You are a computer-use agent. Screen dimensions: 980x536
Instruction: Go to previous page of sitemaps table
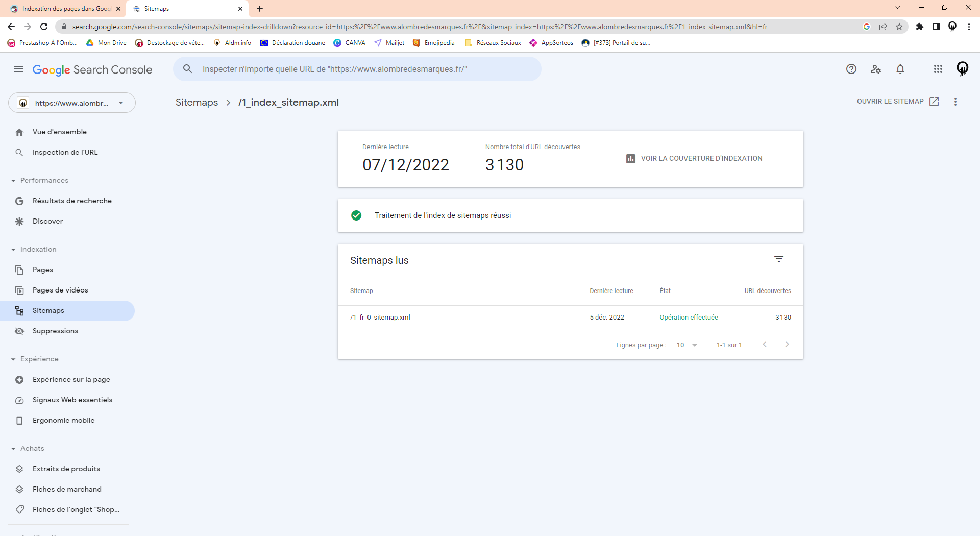(x=765, y=345)
